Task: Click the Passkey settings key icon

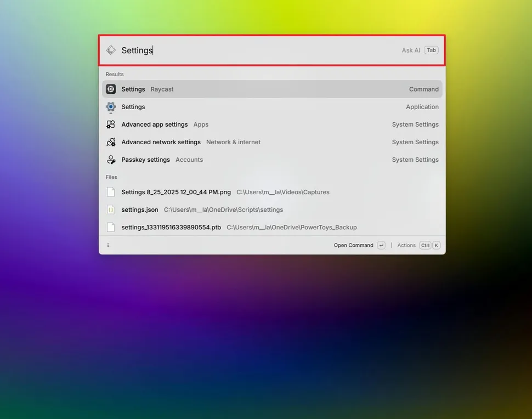Action: point(111,159)
